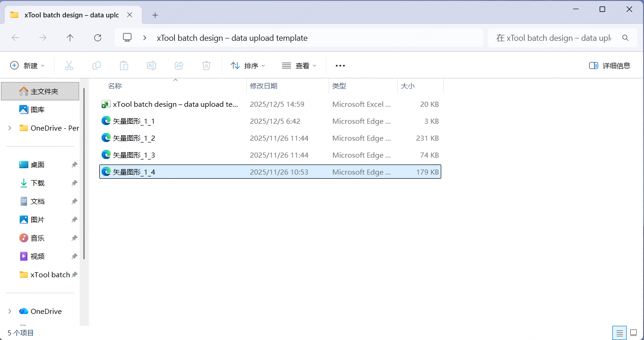This screenshot has width=644, height=340.
Task: Click the Copy icon in toolbar
Action: click(97, 66)
